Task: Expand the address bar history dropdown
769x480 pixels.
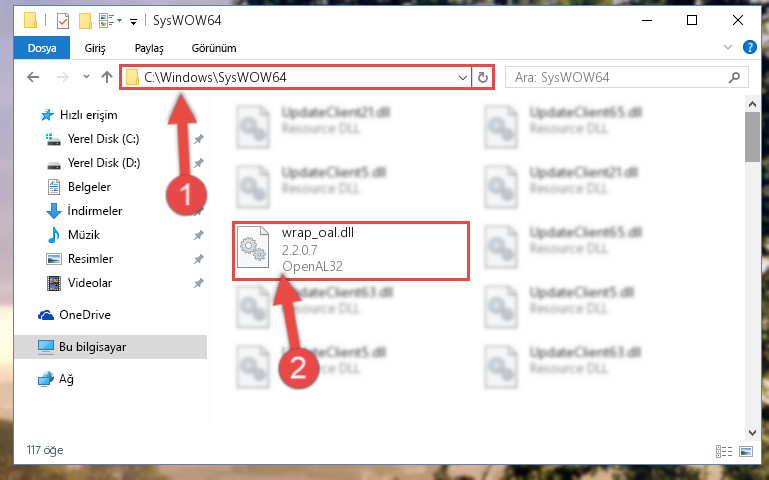Action: point(462,77)
